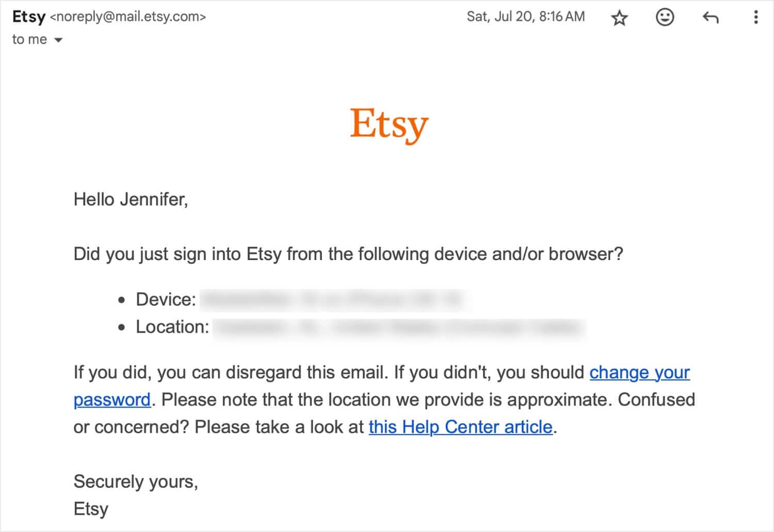Click the Etsy sender name
The width and height of the screenshot is (774, 532).
point(28,16)
